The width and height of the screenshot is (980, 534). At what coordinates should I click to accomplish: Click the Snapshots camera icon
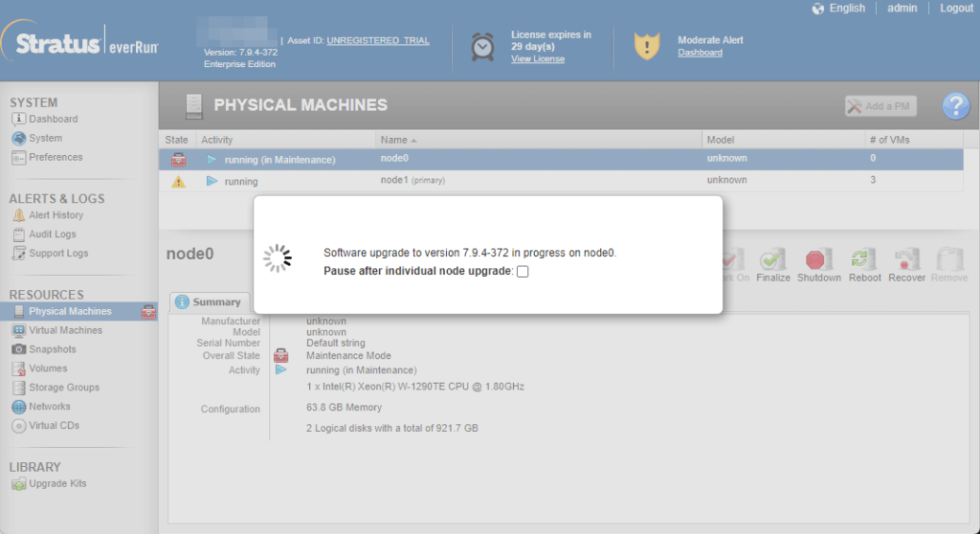pyautogui.click(x=19, y=349)
